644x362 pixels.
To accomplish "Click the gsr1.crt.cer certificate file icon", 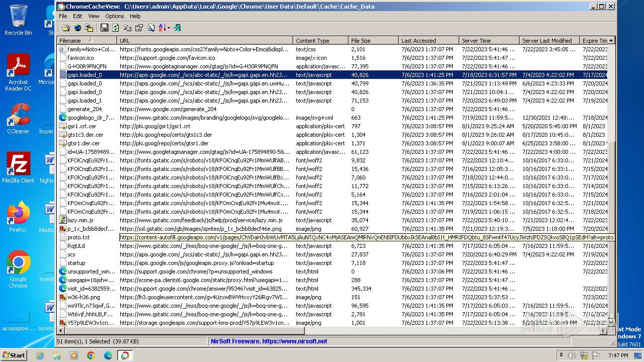I will click(62, 126).
